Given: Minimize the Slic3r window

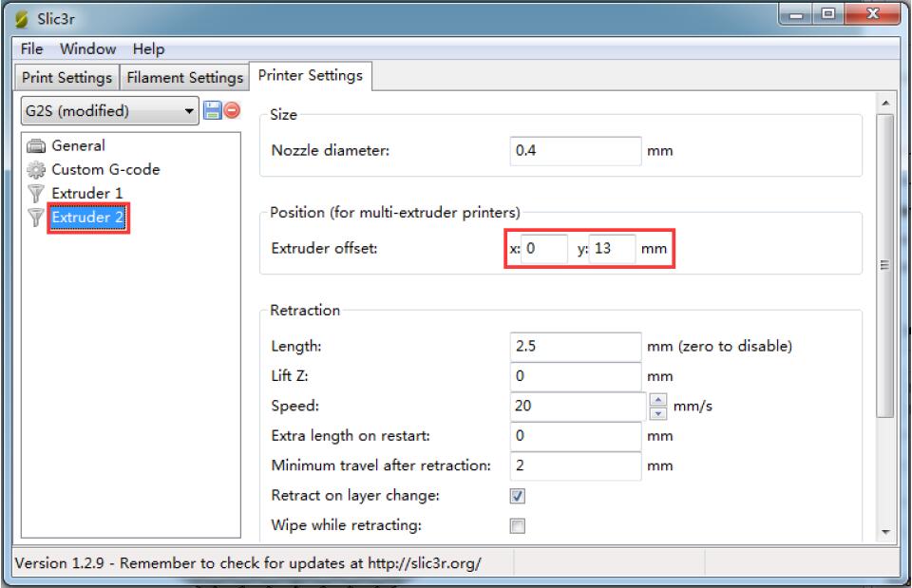Looking at the screenshot, I should (796, 14).
